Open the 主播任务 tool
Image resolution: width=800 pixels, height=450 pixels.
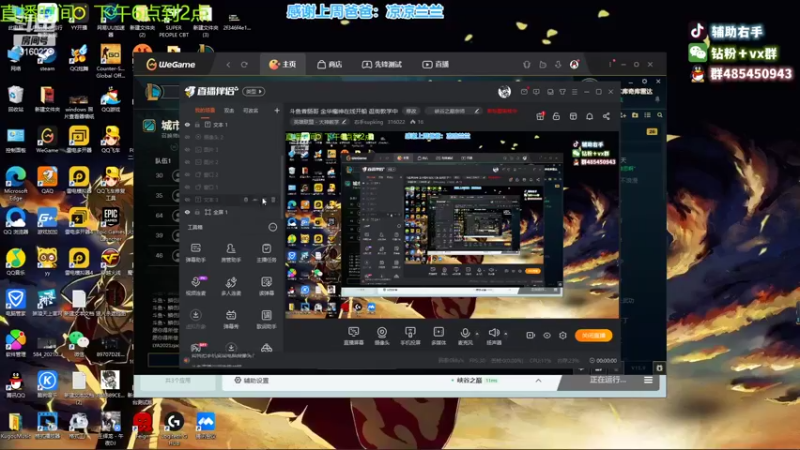click(x=266, y=253)
